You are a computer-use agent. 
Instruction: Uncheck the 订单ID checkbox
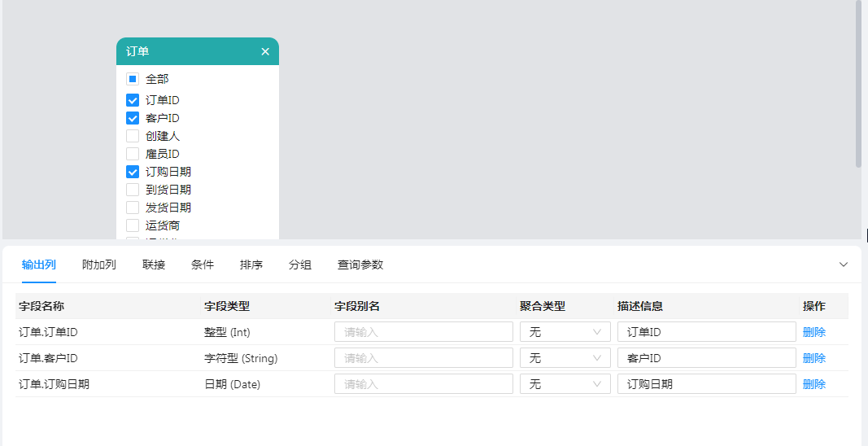tap(133, 100)
